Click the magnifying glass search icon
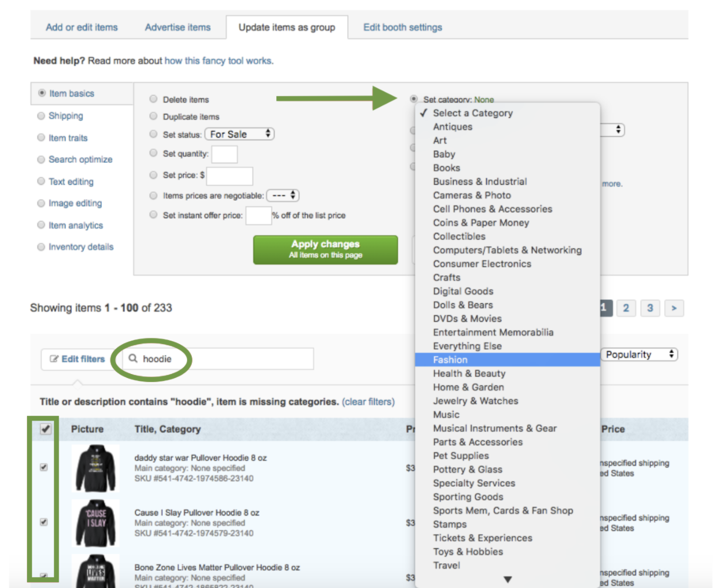 (x=133, y=358)
